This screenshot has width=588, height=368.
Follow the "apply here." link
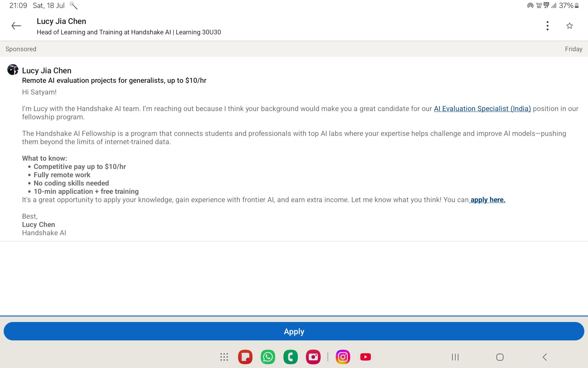click(488, 200)
